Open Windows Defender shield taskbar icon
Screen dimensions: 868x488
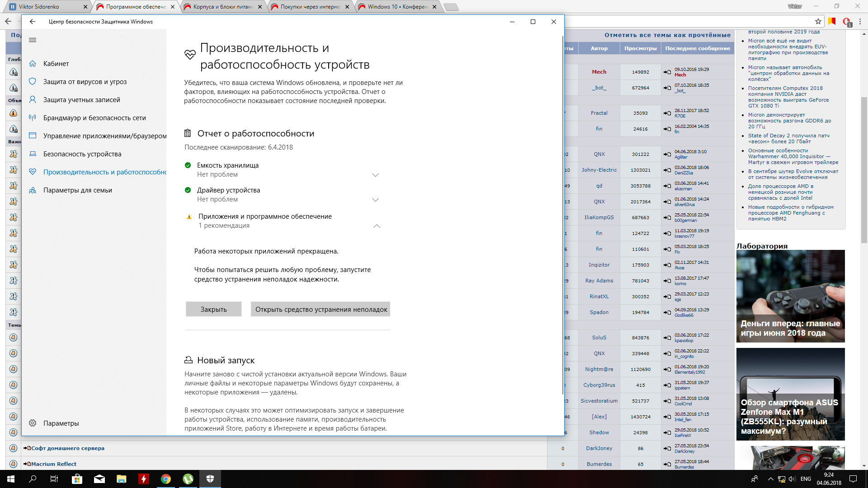coord(210,479)
